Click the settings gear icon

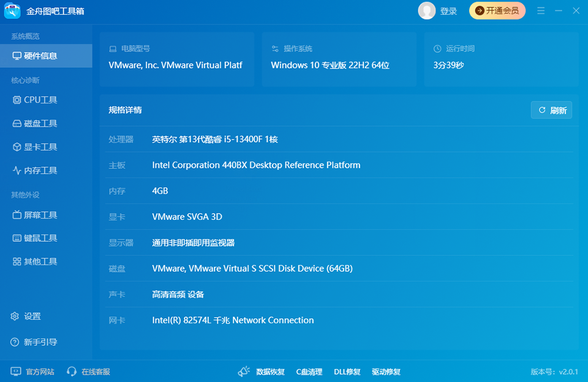pos(15,316)
